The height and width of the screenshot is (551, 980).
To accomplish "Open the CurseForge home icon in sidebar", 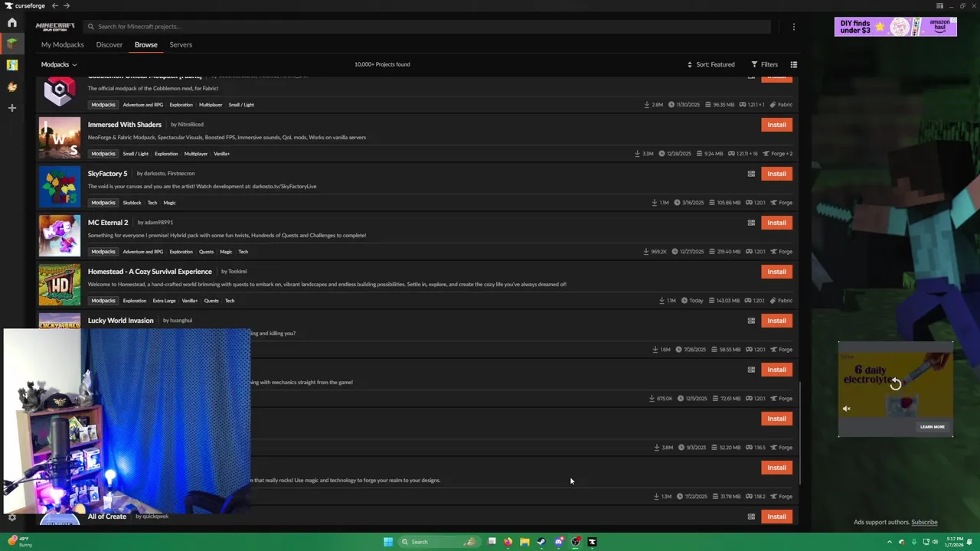I will point(11,22).
